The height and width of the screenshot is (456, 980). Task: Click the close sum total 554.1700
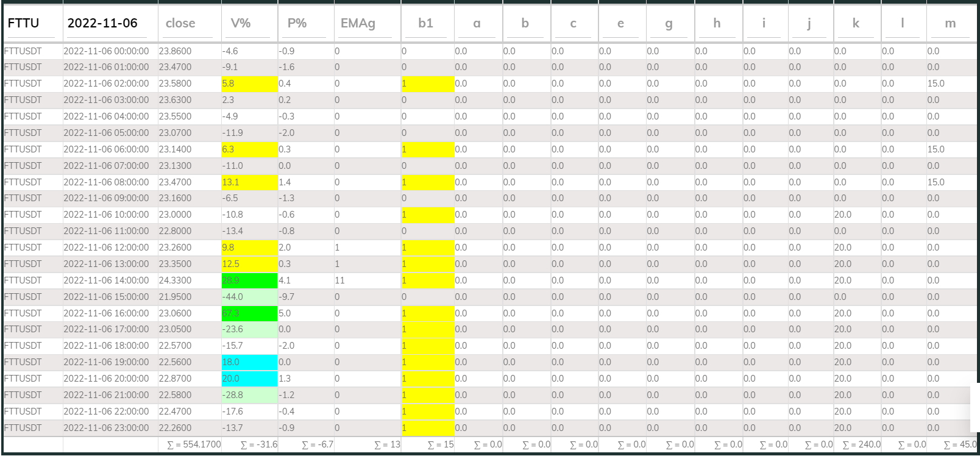coord(194,444)
